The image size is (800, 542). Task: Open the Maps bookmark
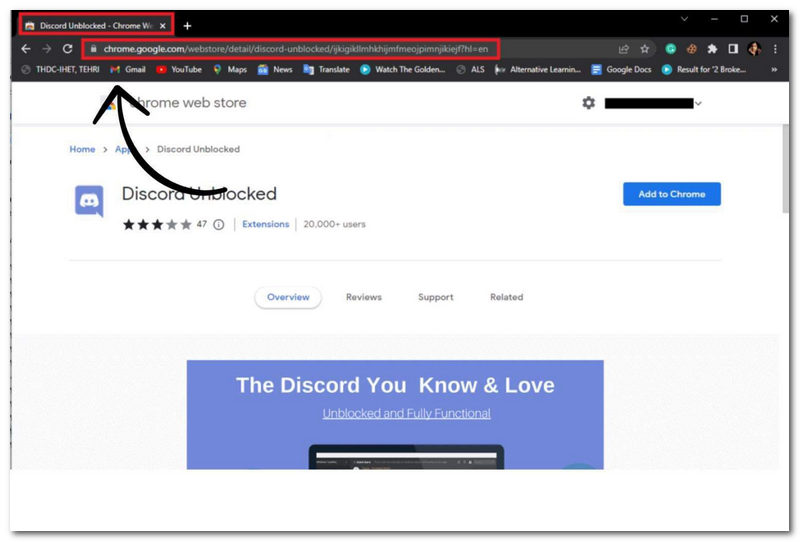(x=230, y=69)
